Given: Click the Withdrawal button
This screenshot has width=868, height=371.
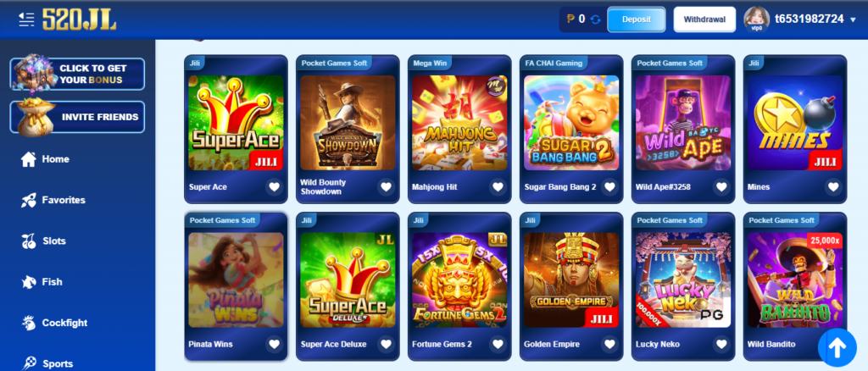Looking at the screenshot, I should (x=704, y=19).
